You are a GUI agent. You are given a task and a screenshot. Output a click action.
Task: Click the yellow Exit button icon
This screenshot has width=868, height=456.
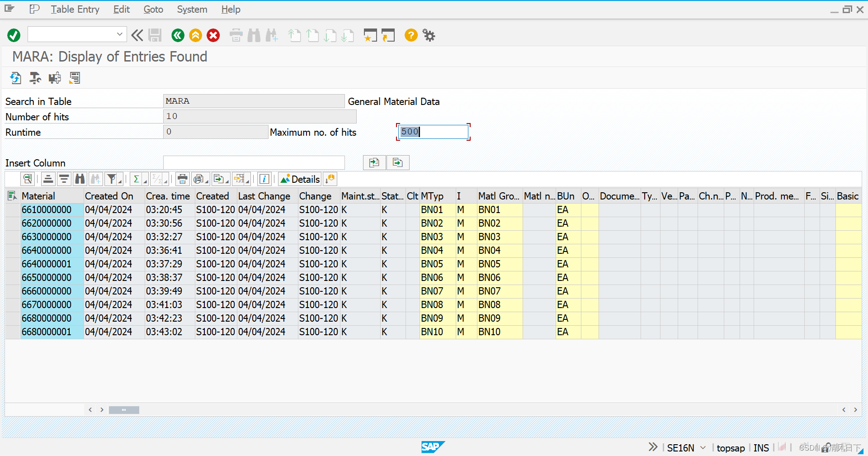(x=195, y=35)
